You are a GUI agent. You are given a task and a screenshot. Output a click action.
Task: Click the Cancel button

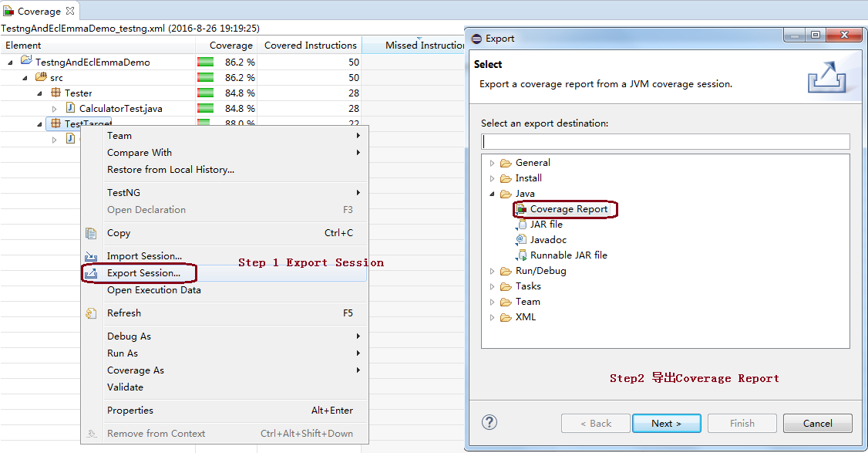(x=818, y=423)
